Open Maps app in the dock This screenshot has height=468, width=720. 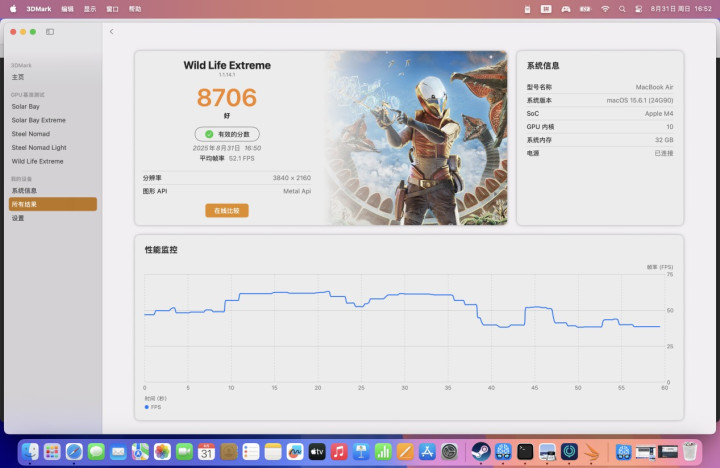click(x=140, y=452)
